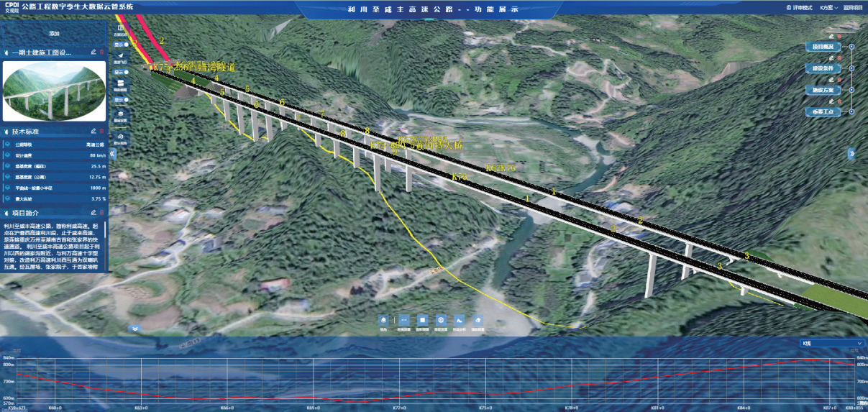
Task: Click the pencil icon above 建设方案
Action: [x=831, y=80]
